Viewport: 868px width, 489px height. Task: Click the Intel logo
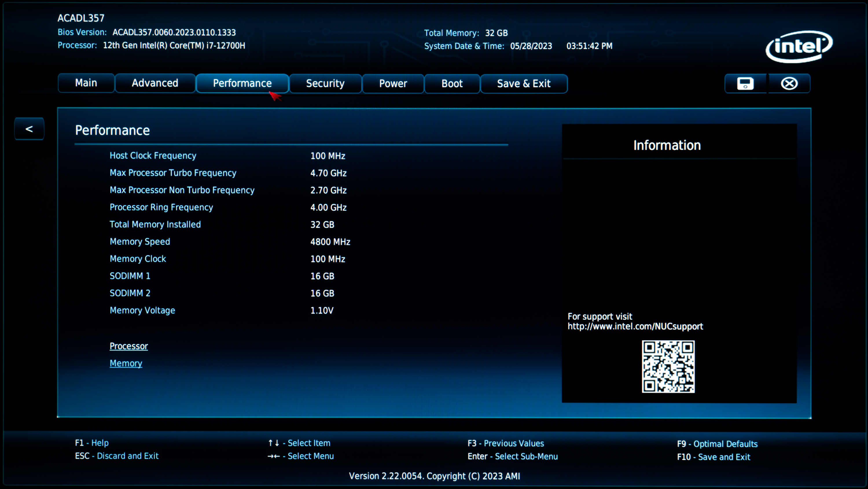799,47
